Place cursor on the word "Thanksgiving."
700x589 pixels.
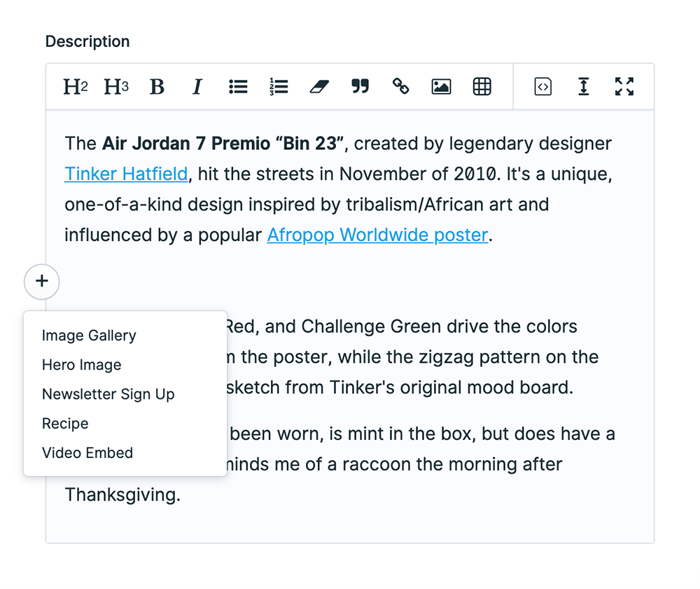click(x=122, y=495)
